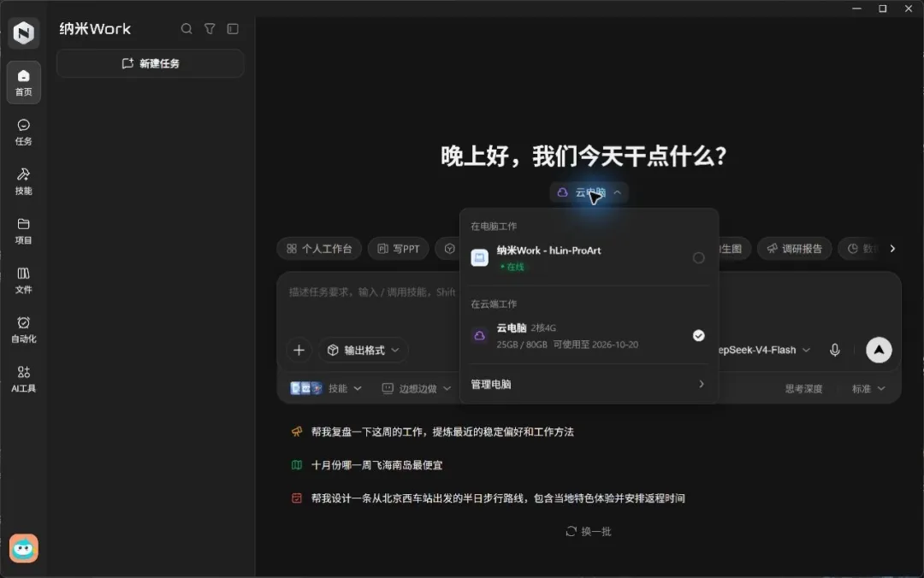Select the 个人工作台 chip

coord(319,249)
